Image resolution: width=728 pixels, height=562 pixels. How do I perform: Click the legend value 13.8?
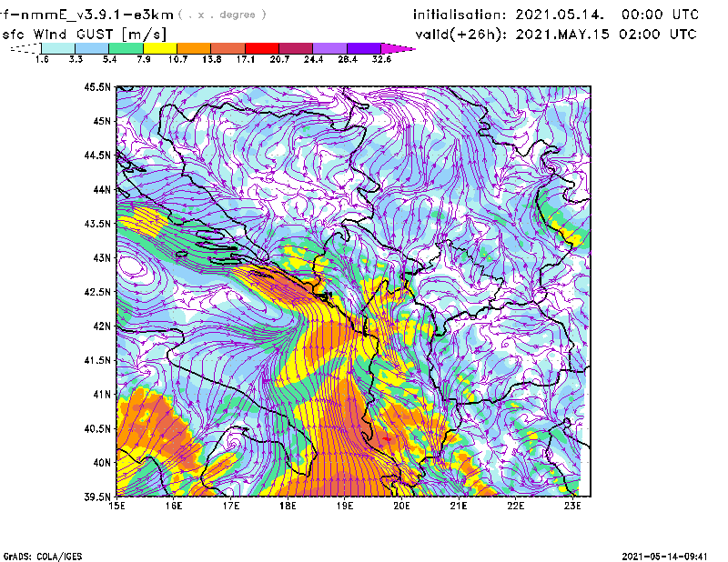pyautogui.click(x=212, y=59)
